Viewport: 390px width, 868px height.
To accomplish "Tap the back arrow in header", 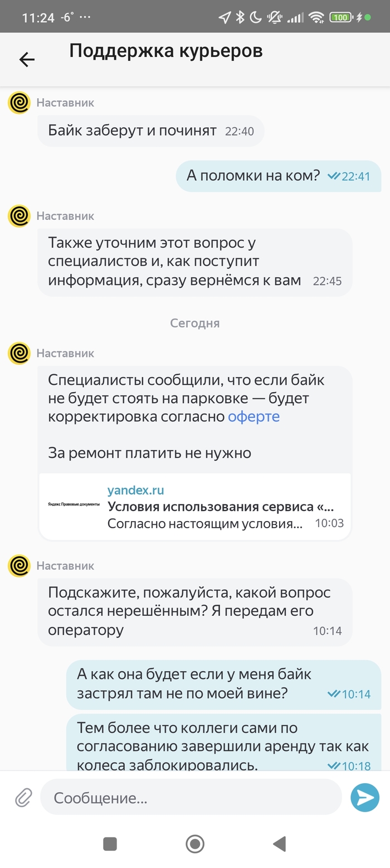I will coord(27,59).
